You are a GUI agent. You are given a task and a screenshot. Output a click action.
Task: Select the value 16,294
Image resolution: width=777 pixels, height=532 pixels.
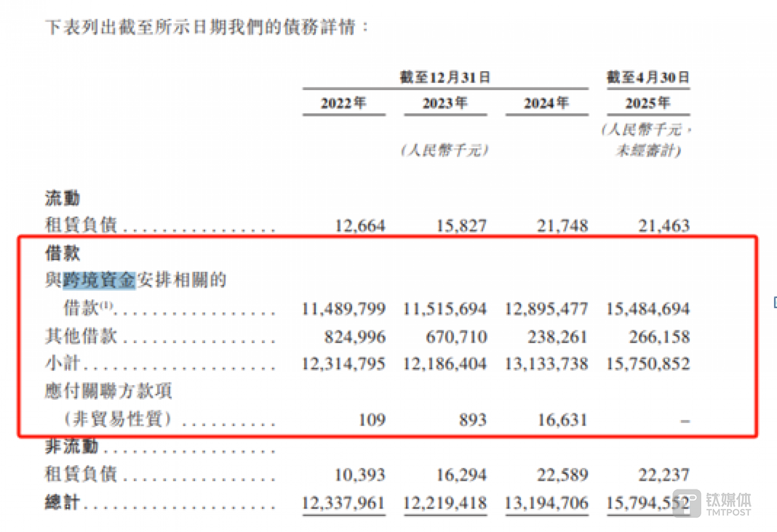[x=462, y=475]
